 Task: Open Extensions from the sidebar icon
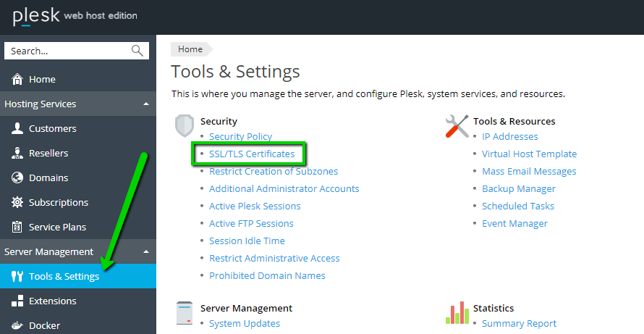(17, 301)
